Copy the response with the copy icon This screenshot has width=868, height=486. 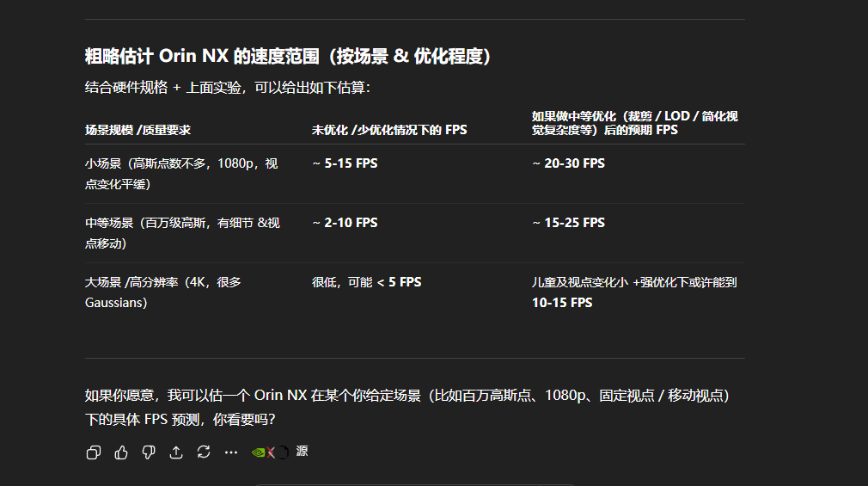coord(94,452)
